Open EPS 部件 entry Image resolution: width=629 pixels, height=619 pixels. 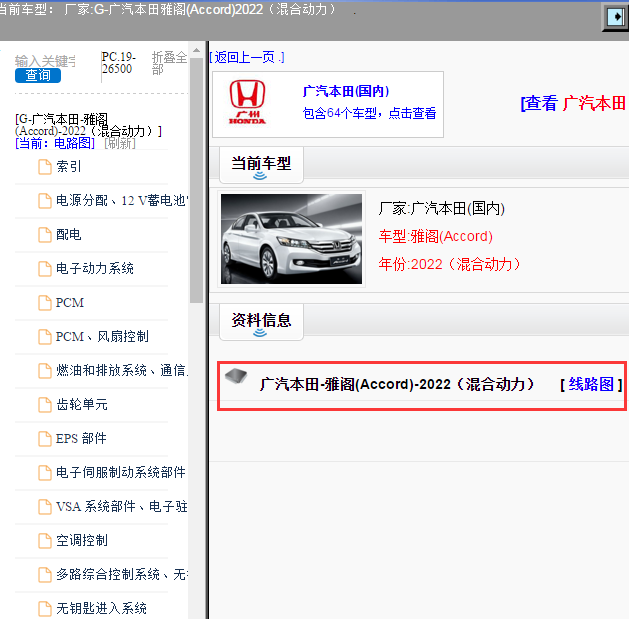tap(81, 438)
